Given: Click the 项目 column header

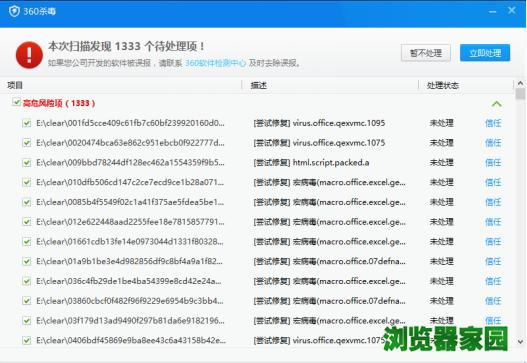Looking at the screenshot, I should tap(15, 85).
